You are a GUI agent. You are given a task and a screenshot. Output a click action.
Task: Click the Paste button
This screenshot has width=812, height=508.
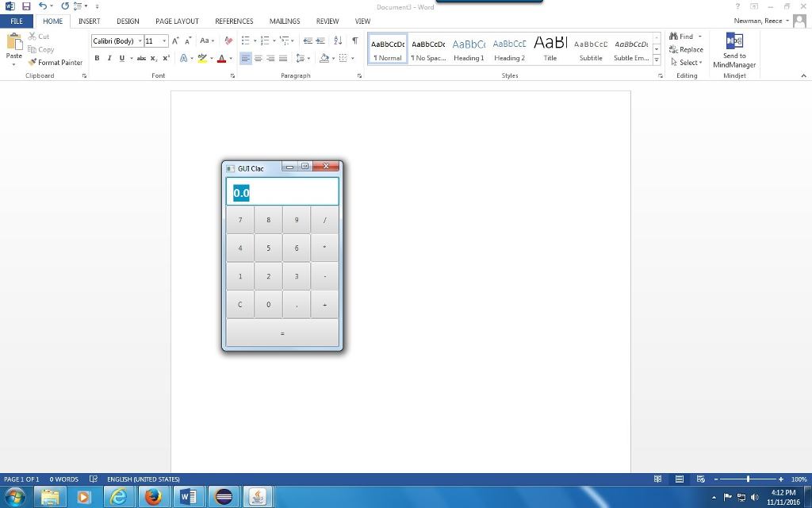pos(14,50)
